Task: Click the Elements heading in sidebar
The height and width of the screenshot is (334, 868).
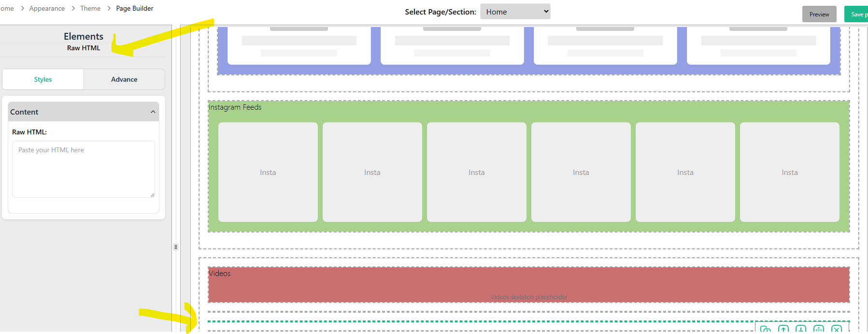Action: tap(84, 36)
